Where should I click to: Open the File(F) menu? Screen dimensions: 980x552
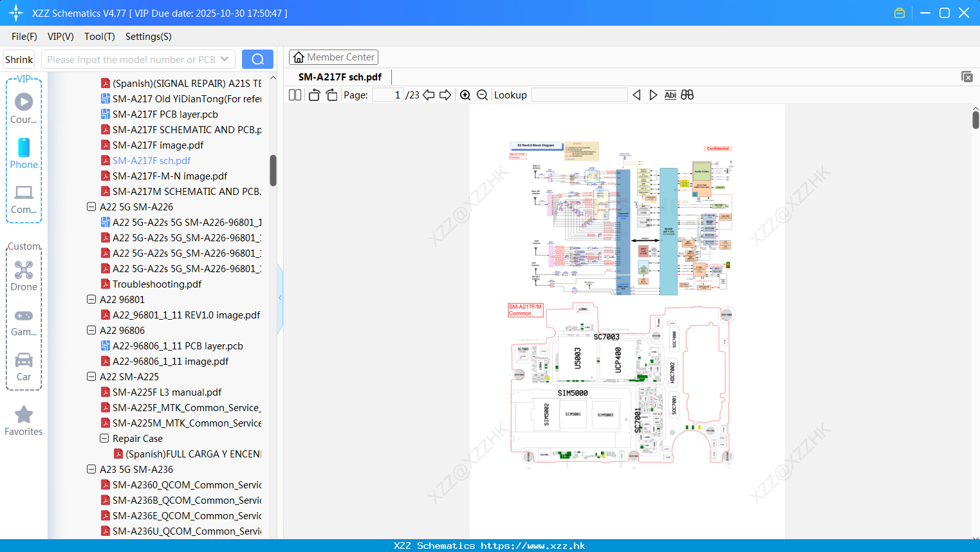pos(24,37)
